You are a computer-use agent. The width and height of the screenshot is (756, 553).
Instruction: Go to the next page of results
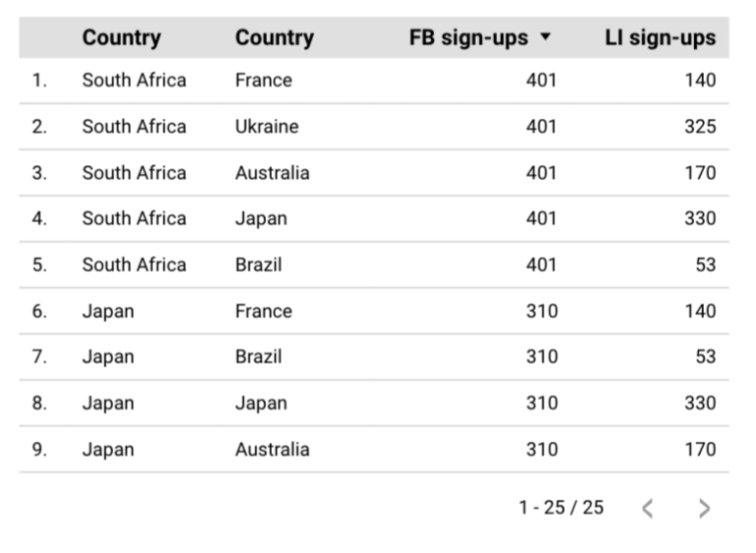704,508
